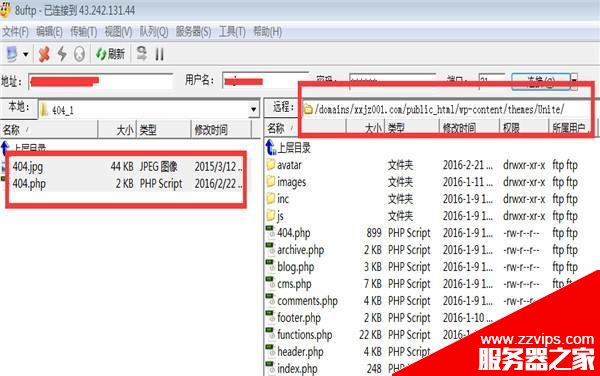Click the transfer arrows toolbar icon
The image size is (600, 376).
(x=142, y=54)
